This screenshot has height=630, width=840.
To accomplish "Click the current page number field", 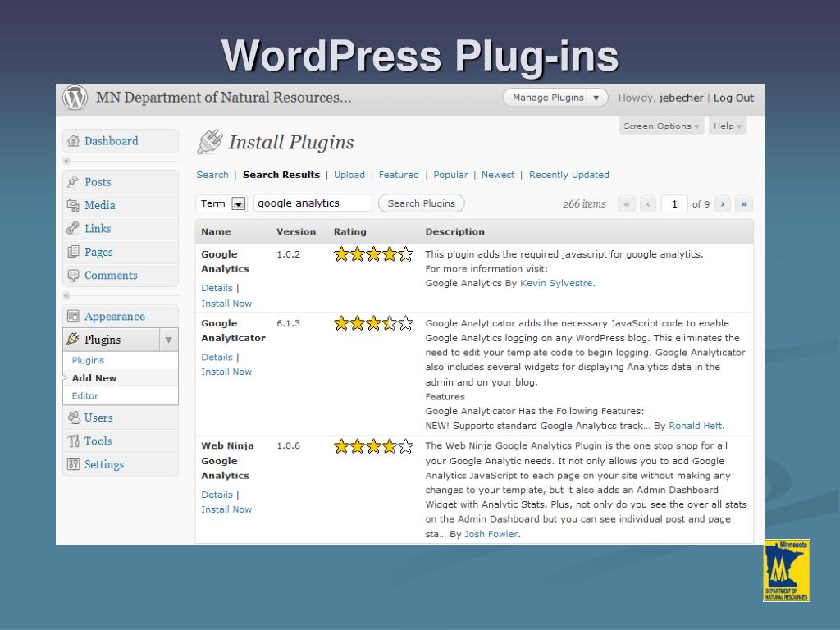I will (x=674, y=204).
